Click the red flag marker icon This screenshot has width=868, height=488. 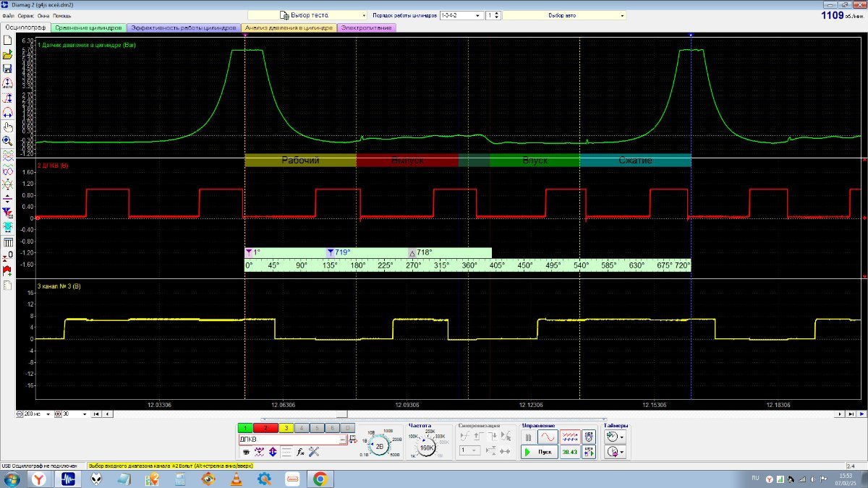[7, 270]
